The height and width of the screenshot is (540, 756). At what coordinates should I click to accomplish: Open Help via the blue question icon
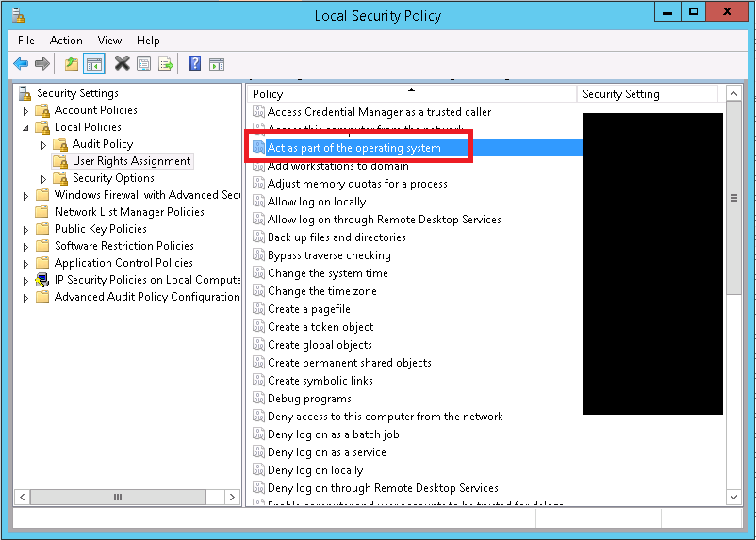[195, 64]
